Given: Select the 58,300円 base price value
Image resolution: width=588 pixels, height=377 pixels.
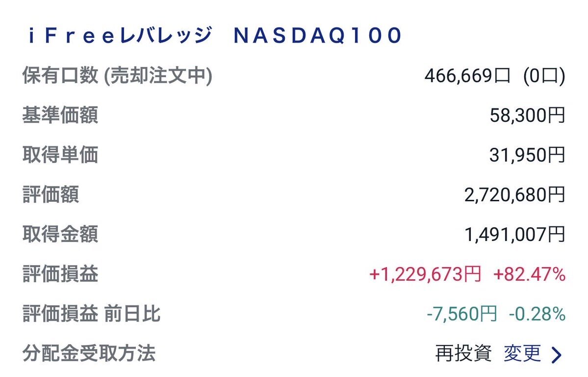Looking at the screenshot, I should [x=527, y=116].
